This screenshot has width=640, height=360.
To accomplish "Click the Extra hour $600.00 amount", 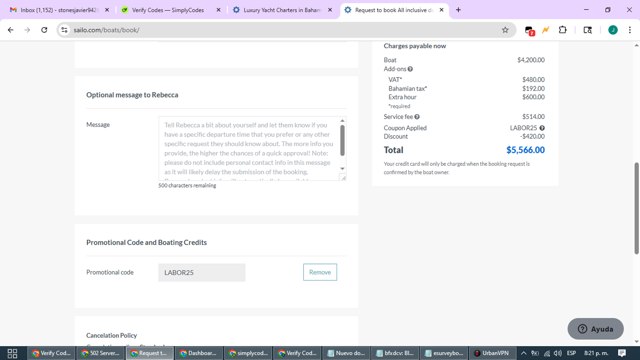I will (533, 97).
